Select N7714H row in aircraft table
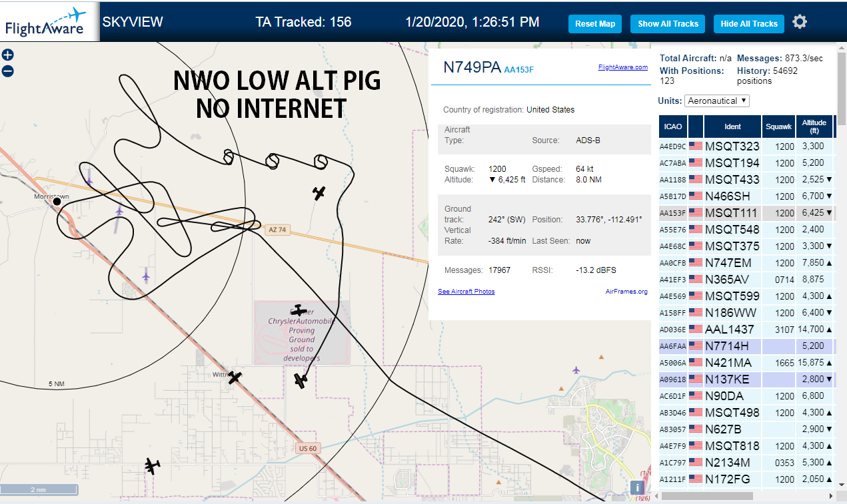847x504 pixels. 746,346
